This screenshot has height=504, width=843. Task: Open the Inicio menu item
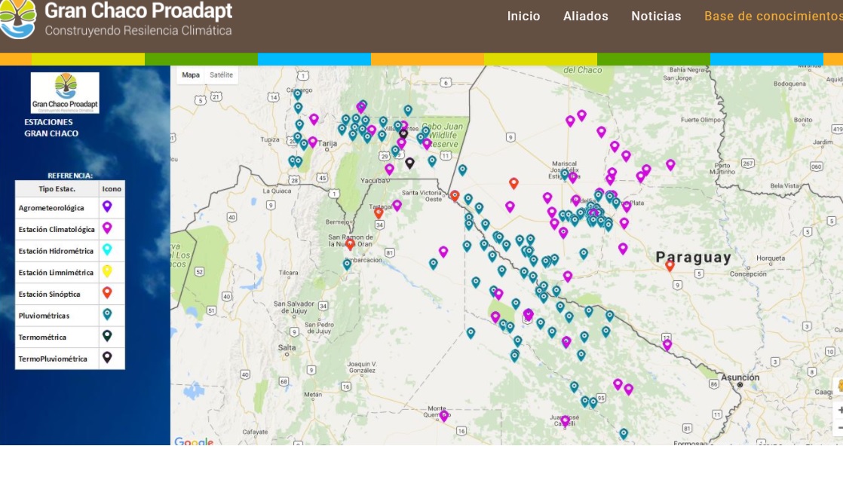pyautogui.click(x=523, y=16)
